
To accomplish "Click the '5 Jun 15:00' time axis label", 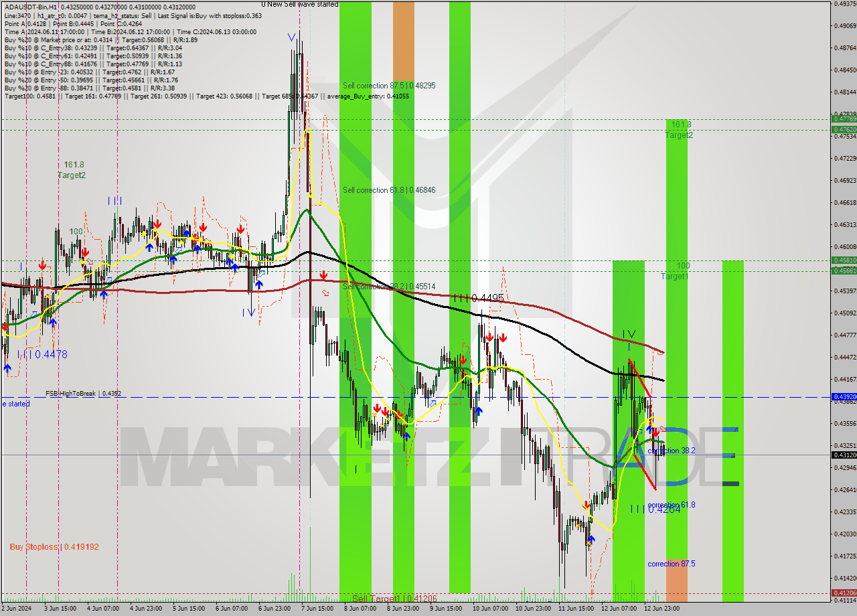I will pyautogui.click(x=189, y=608).
